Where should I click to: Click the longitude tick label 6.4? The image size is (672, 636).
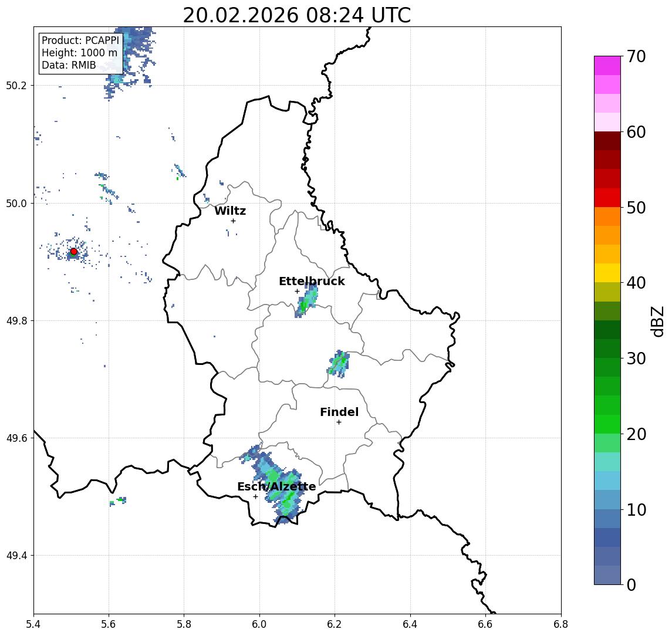point(410,624)
